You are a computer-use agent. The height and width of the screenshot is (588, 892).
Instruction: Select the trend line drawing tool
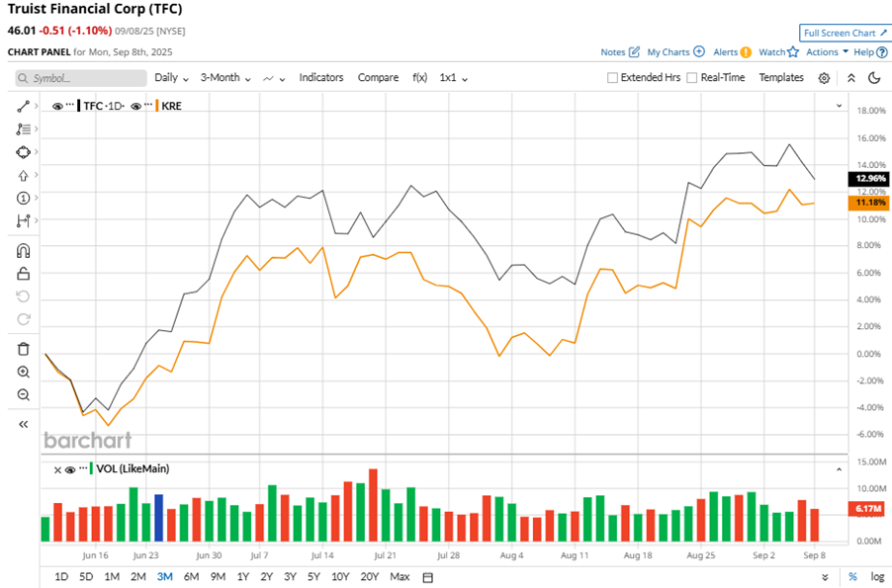(x=23, y=107)
